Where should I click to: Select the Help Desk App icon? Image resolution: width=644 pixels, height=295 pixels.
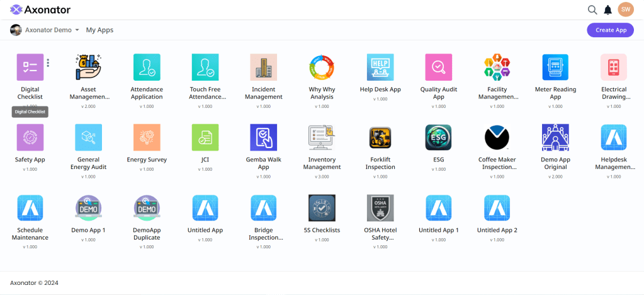tap(380, 67)
